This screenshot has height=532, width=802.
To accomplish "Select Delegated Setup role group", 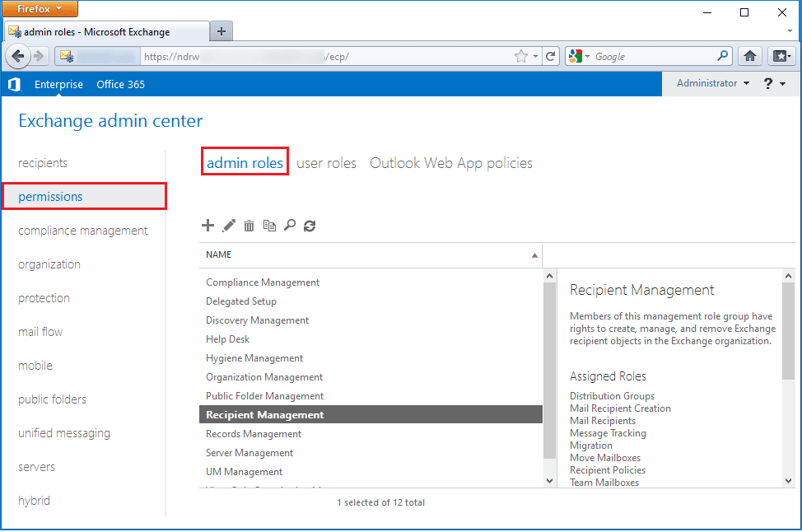I will [371, 301].
